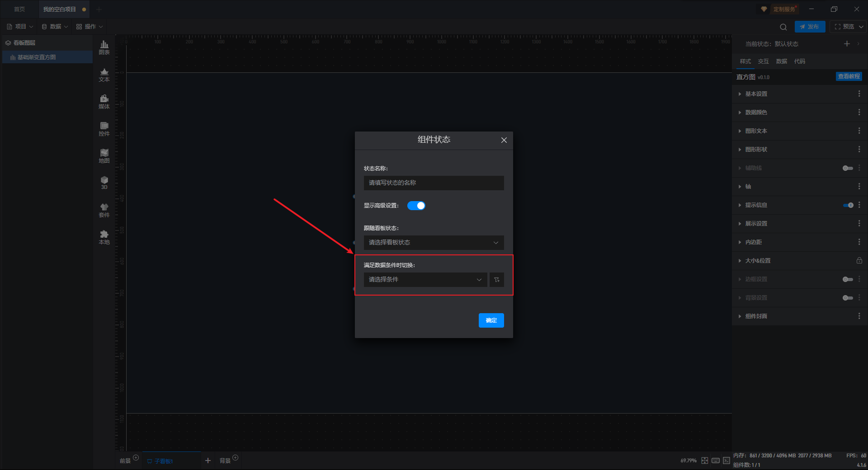The width and height of the screenshot is (868, 470).
Task: Add a background layer with 背景 plus icon
Action: click(x=235, y=457)
